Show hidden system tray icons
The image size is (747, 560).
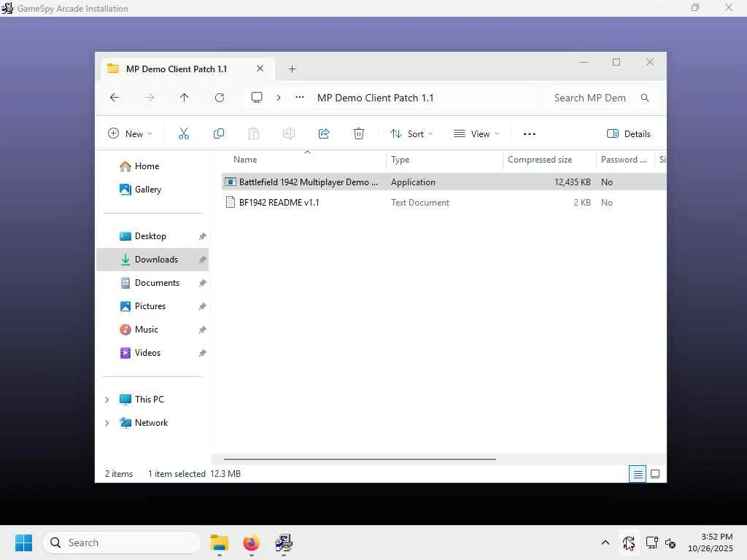click(605, 542)
